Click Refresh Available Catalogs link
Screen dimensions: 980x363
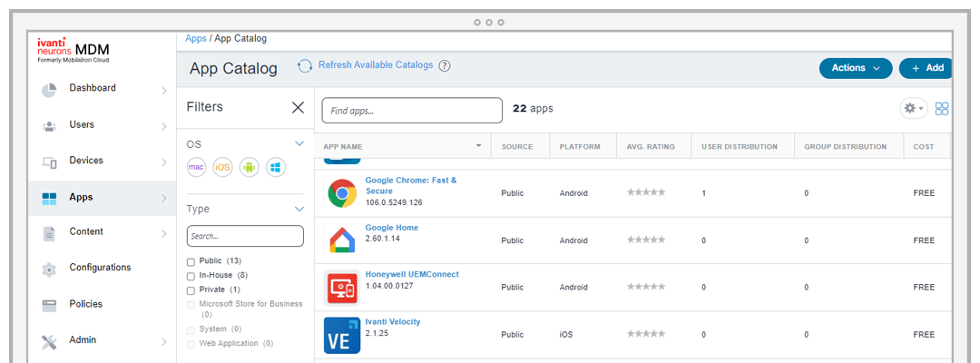pyautogui.click(x=376, y=65)
